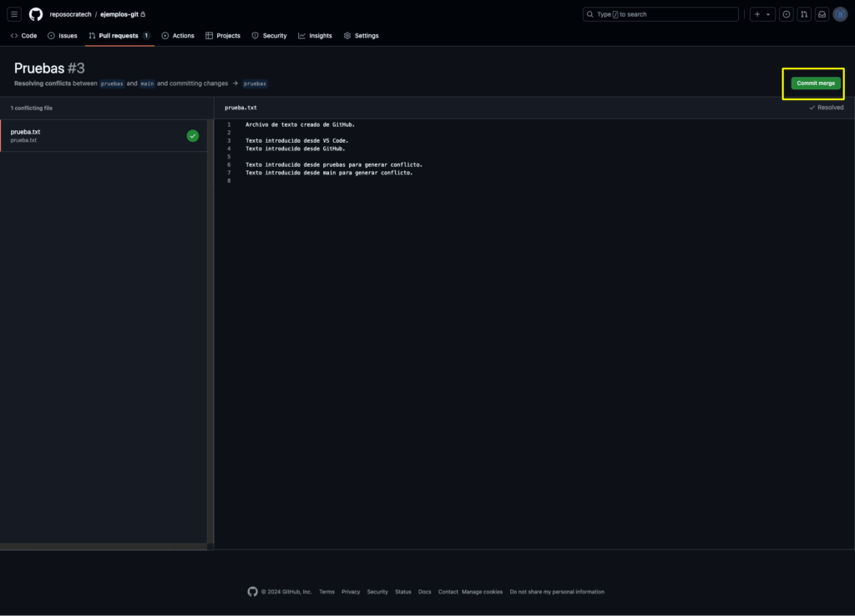Open the user avatar menu
855x616 pixels.
840,14
